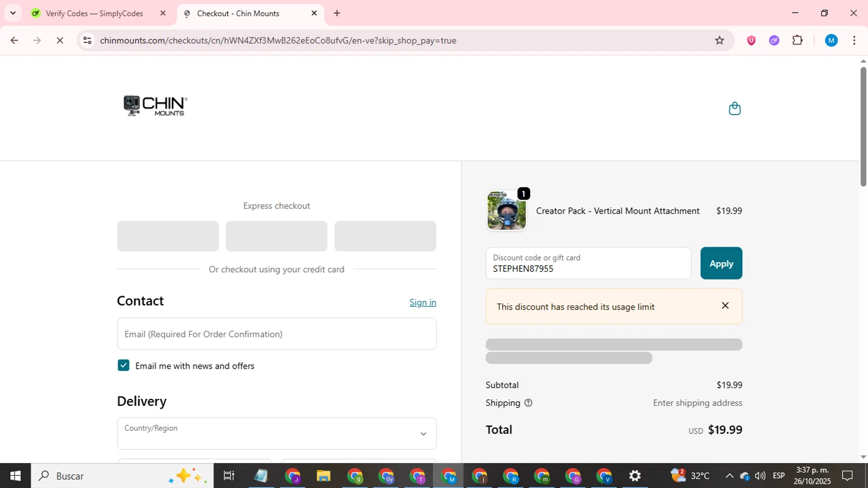This screenshot has width=868, height=488.
Task: Click the last express checkout placeholder button
Action: coord(385,236)
